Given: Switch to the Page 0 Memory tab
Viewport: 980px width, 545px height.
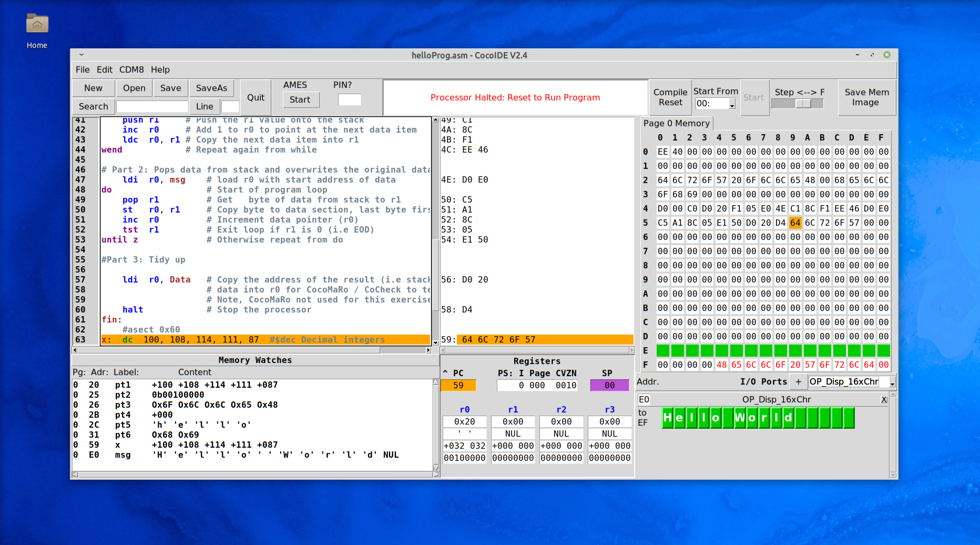Looking at the screenshot, I should point(676,123).
